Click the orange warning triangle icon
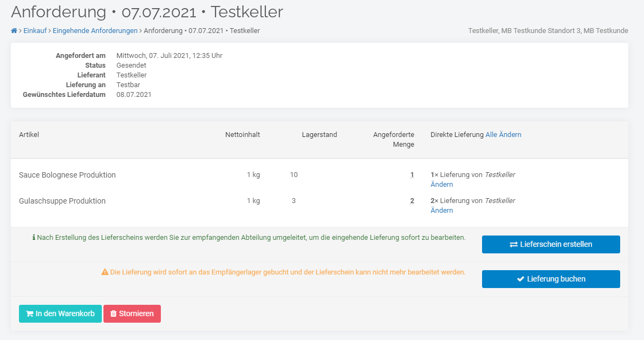Screen dimensions: 644x340 105,272
